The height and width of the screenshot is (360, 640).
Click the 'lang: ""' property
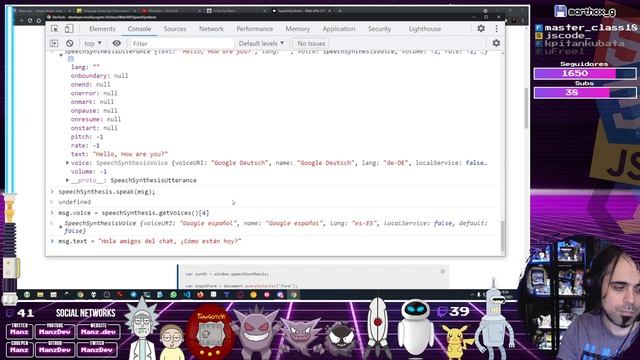click(85, 67)
